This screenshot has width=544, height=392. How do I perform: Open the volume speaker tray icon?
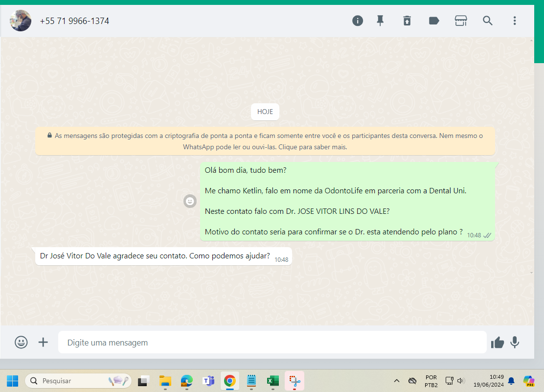point(461,381)
